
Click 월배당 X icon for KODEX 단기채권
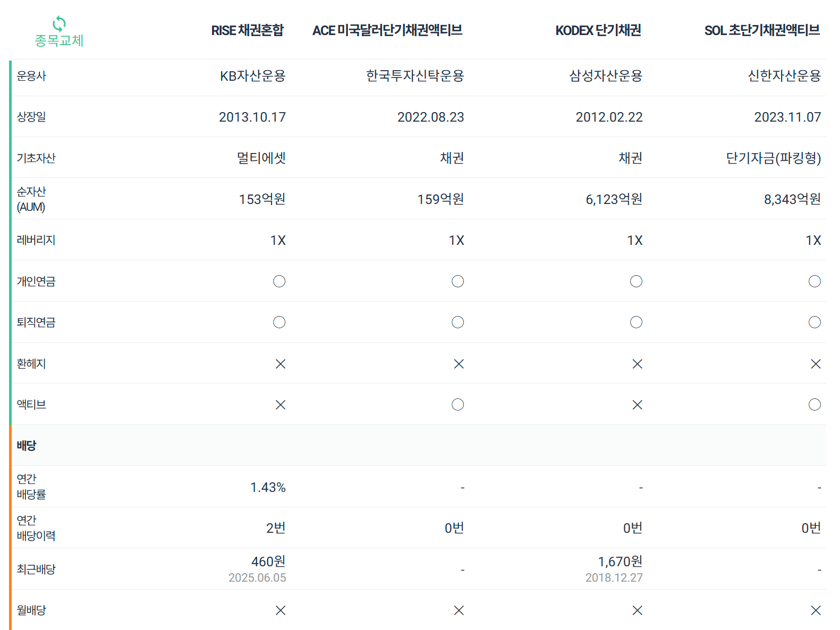click(x=638, y=610)
